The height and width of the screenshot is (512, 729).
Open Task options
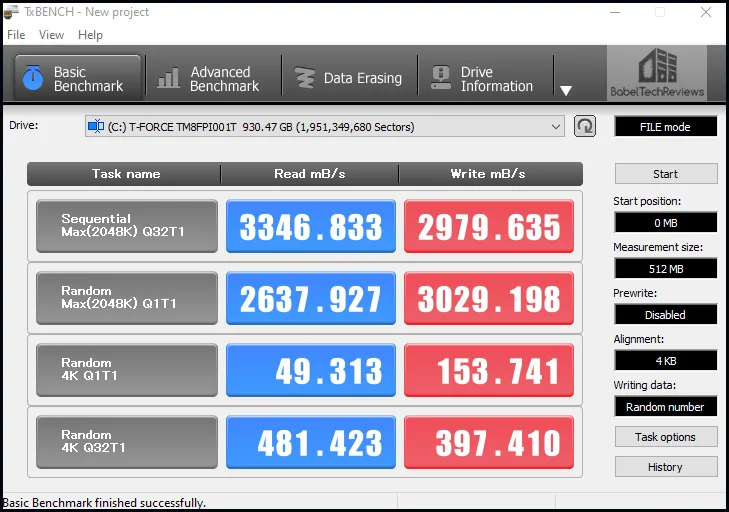click(666, 437)
